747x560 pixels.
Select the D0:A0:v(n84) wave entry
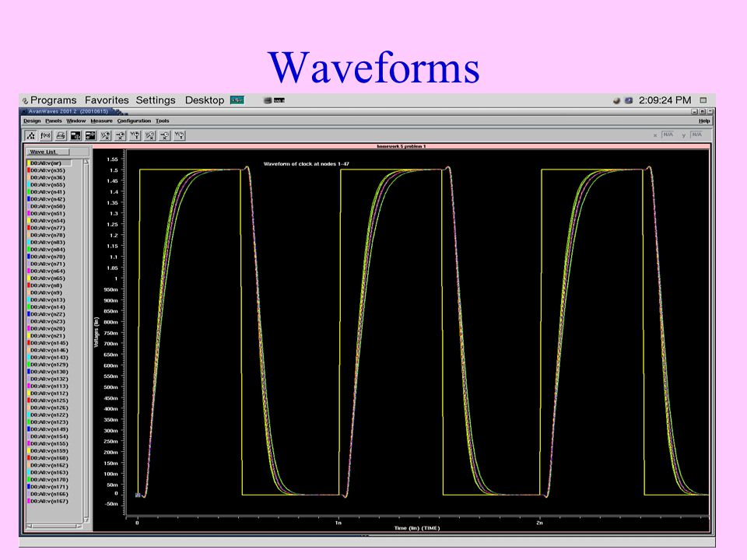click(x=47, y=249)
